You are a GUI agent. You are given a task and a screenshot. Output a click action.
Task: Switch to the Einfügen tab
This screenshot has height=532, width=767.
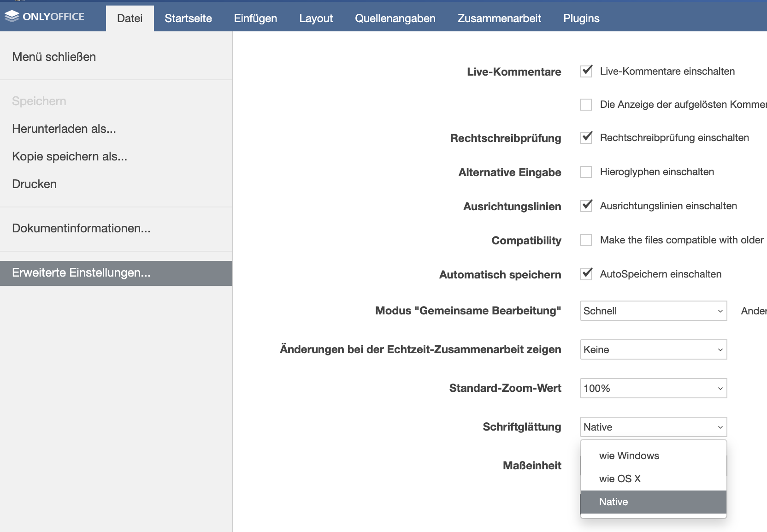tap(255, 18)
